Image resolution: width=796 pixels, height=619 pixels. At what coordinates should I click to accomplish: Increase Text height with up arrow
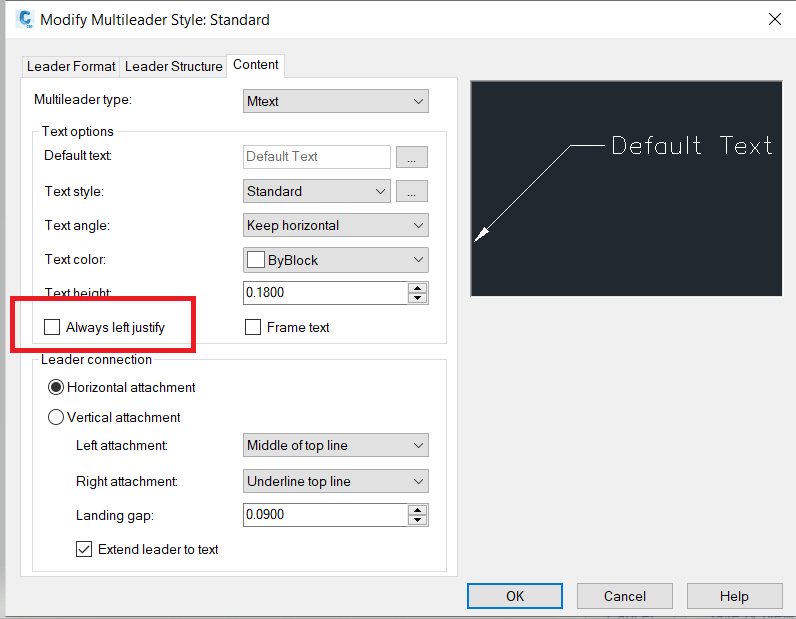pos(417,288)
